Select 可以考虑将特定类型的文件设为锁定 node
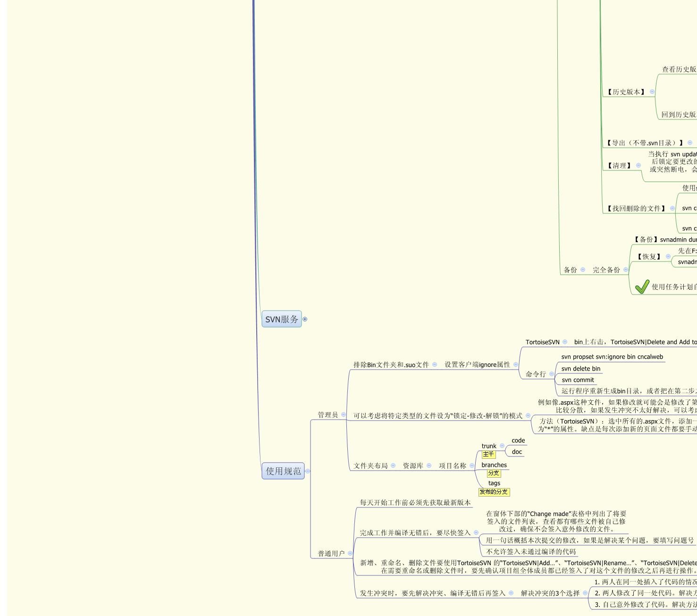697x616 pixels. [438, 415]
